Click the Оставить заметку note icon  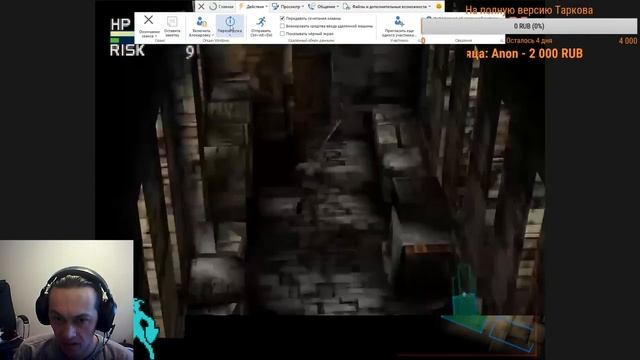(172, 21)
